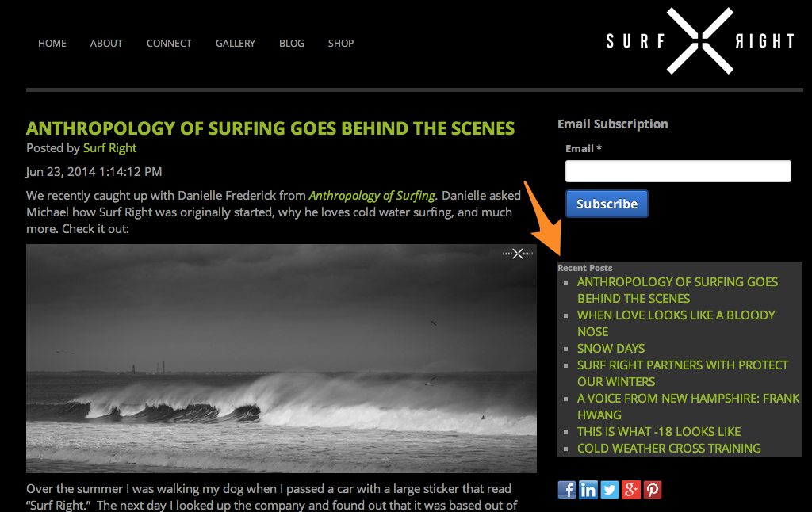Click the blue Subscribe button
The height and width of the screenshot is (512, 812).
[x=607, y=204]
